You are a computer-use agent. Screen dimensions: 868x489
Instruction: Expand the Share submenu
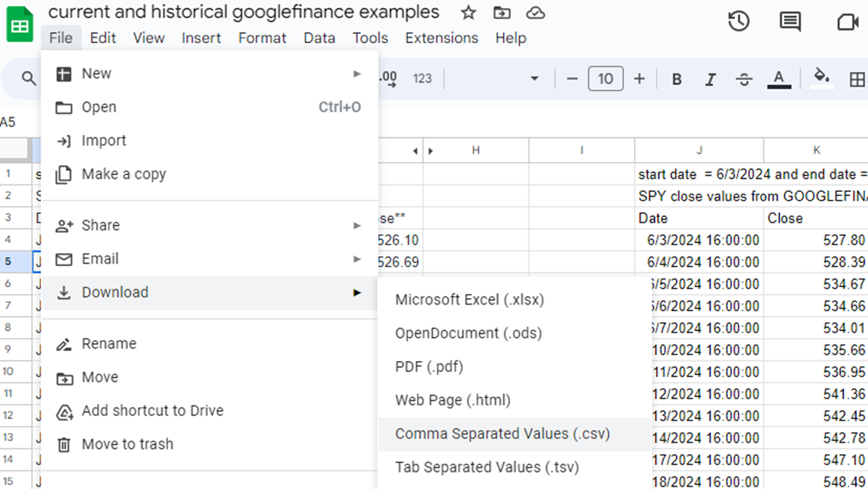coord(209,226)
